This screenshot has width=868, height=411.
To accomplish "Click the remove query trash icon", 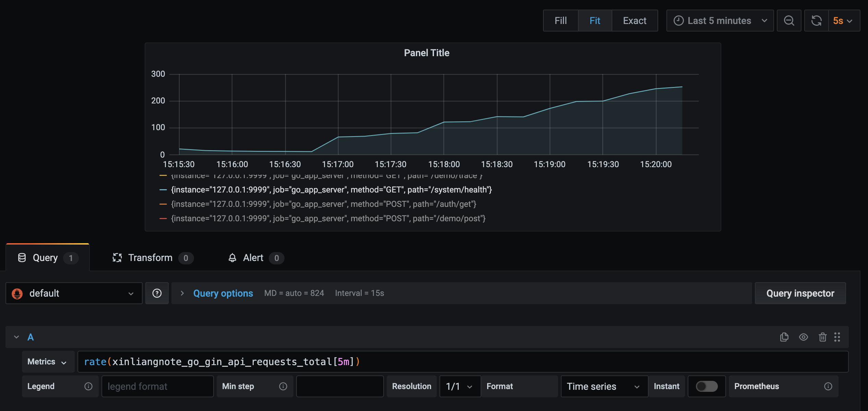I will (822, 337).
